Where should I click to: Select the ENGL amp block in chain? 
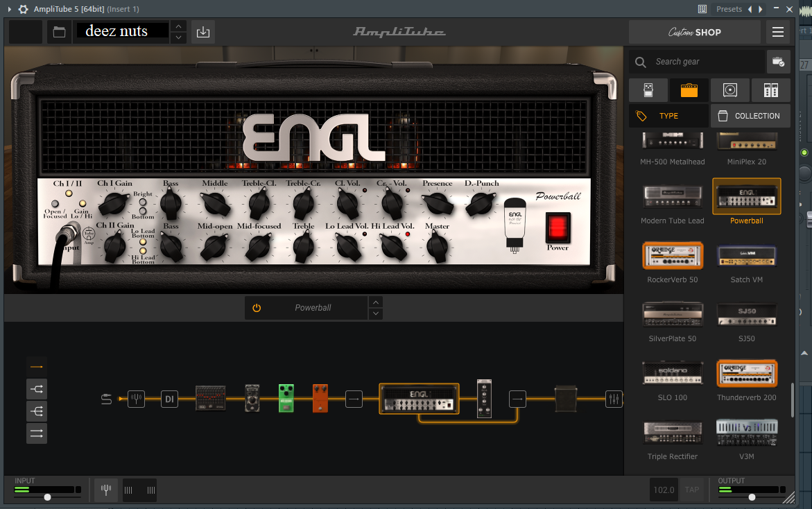coord(419,399)
